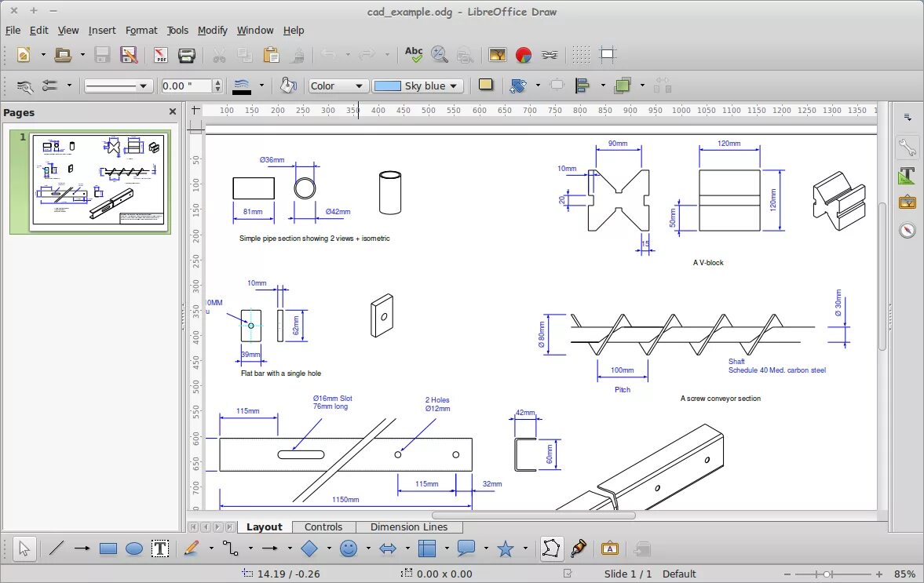
Task: Click zoom out minus button
Action: click(x=787, y=574)
